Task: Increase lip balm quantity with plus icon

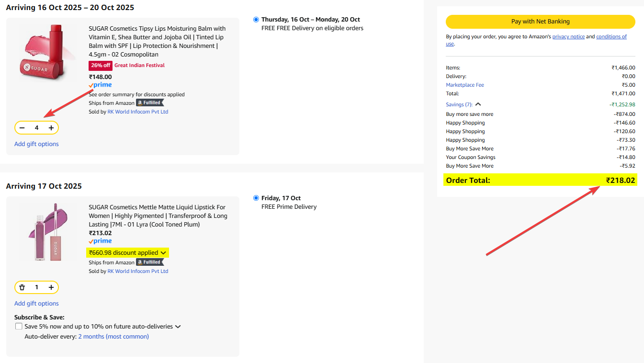Action: [51, 128]
